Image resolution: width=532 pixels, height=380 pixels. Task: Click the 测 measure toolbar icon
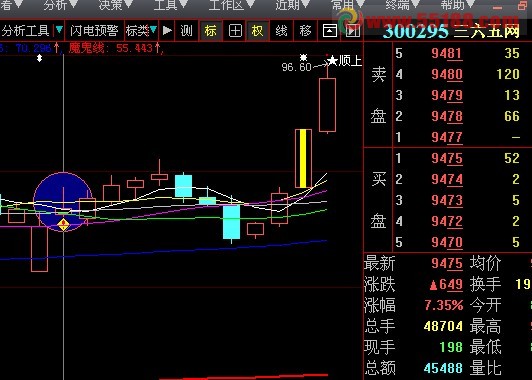tap(186, 31)
